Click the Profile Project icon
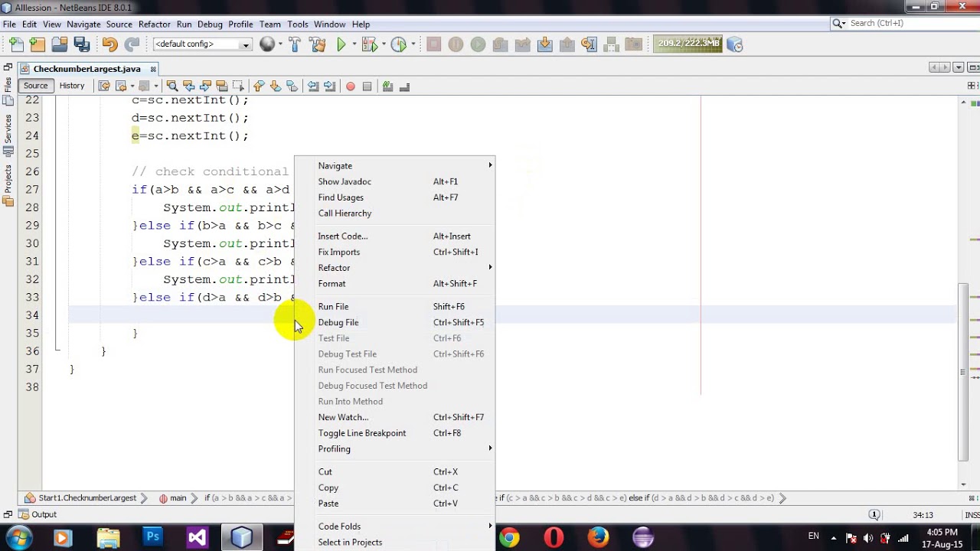This screenshot has width=980, height=551. coord(397,44)
